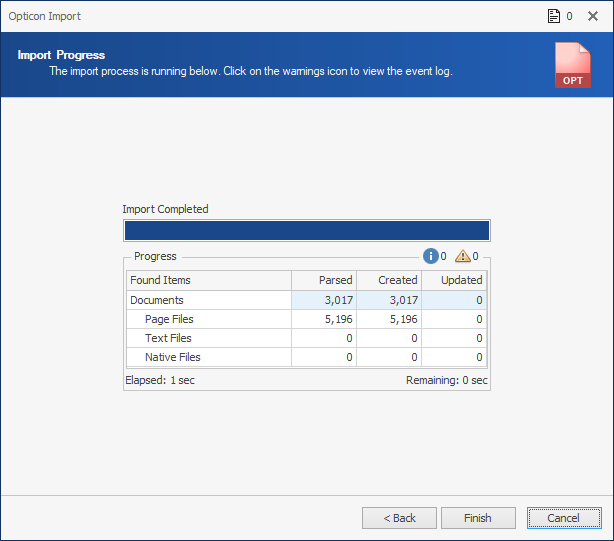Open event log via warnings triangle icon
This screenshot has height=541, width=614.
pyautogui.click(x=462, y=256)
